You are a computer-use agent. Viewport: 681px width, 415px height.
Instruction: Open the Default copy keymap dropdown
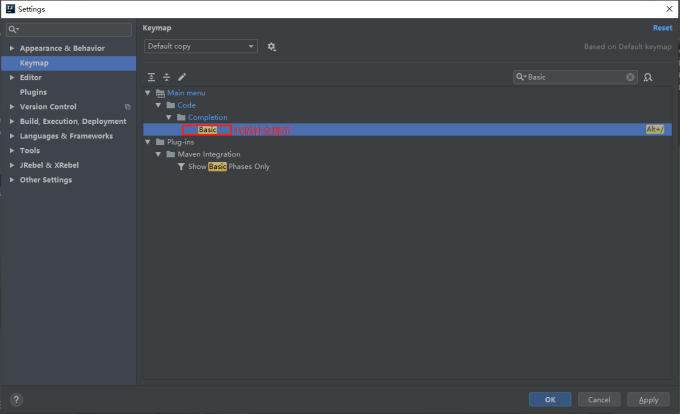tap(201, 46)
